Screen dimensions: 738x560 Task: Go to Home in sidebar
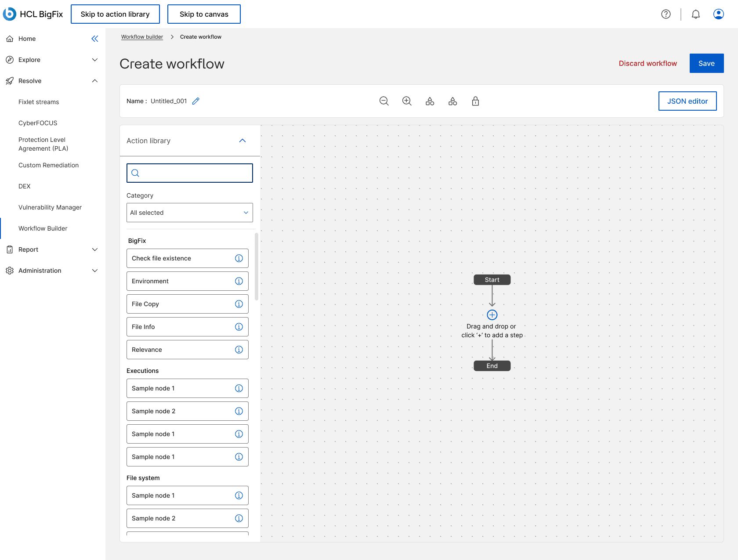tap(27, 39)
